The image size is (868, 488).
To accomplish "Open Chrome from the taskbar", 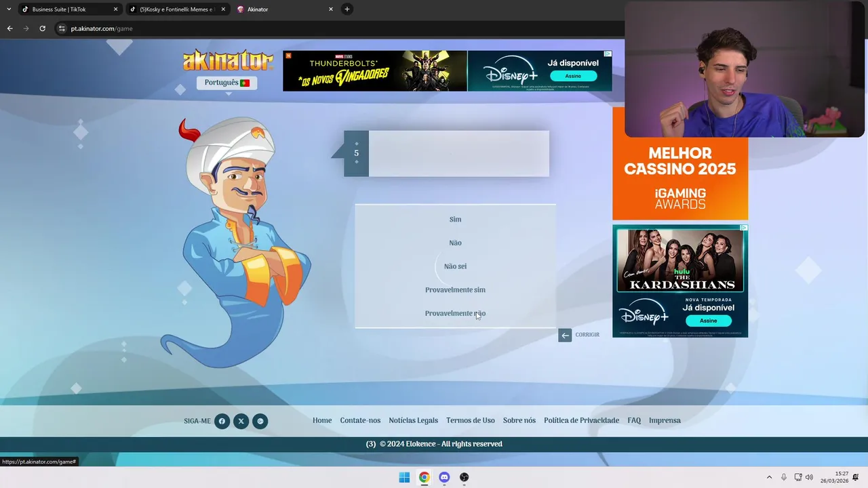I will [424, 477].
